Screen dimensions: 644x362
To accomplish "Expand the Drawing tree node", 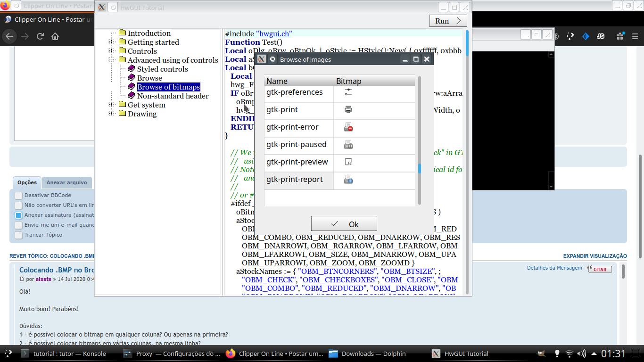I will (x=112, y=114).
